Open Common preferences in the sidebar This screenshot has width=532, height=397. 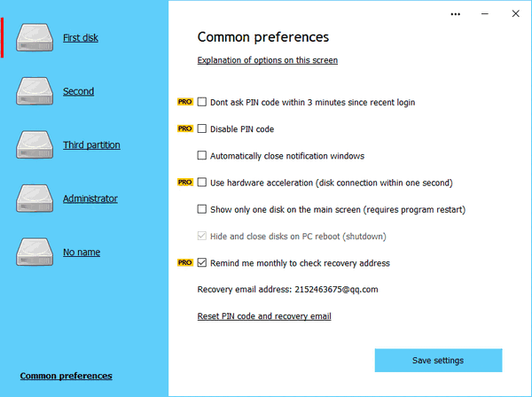pyautogui.click(x=66, y=376)
